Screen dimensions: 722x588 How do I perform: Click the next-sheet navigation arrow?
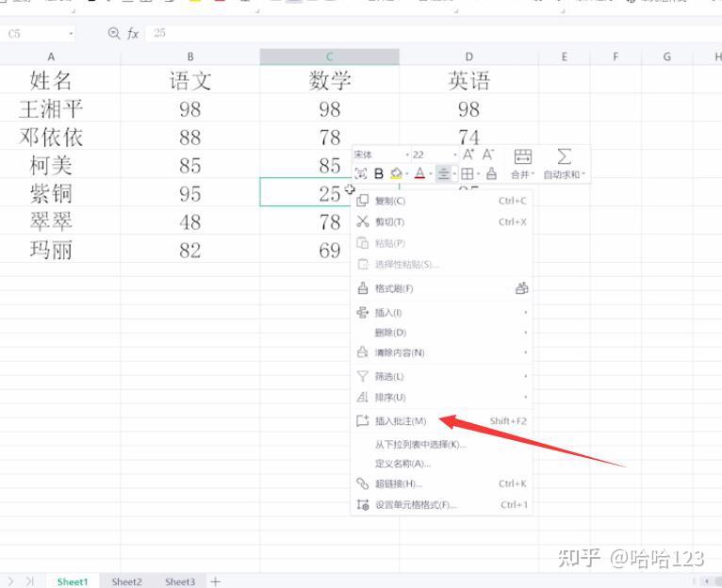[x=11, y=581]
